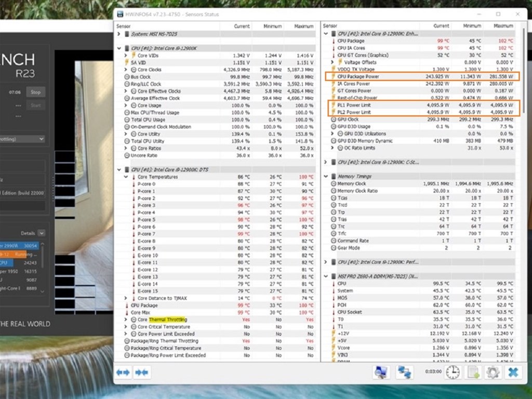The height and width of the screenshot is (399, 532).
Task: Start logging sensors via the report icon
Action: (473, 372)
